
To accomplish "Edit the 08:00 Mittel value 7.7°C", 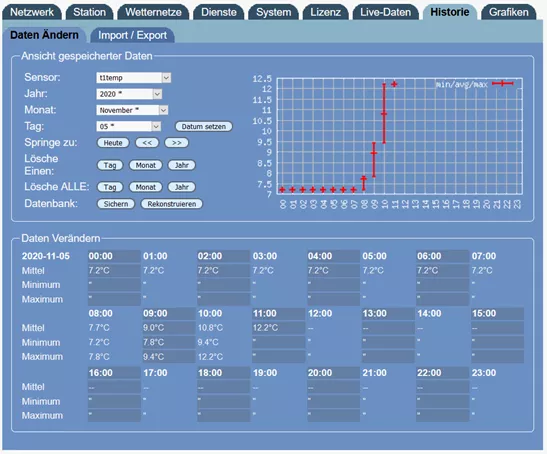I will 114,328.
